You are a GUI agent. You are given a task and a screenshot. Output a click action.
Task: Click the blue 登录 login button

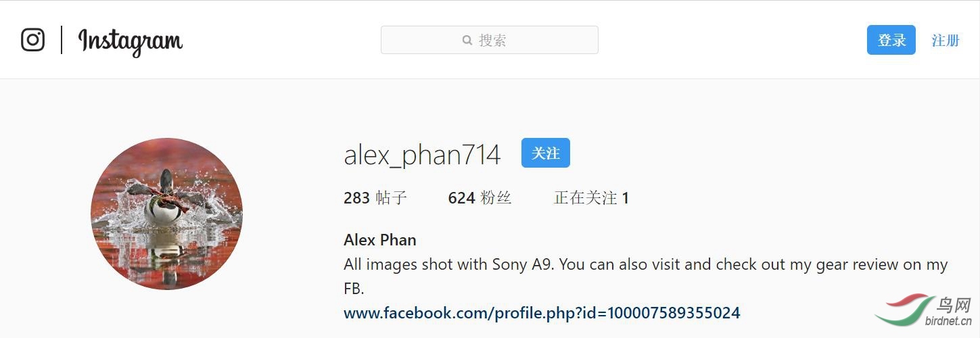(x=891, y=40)
